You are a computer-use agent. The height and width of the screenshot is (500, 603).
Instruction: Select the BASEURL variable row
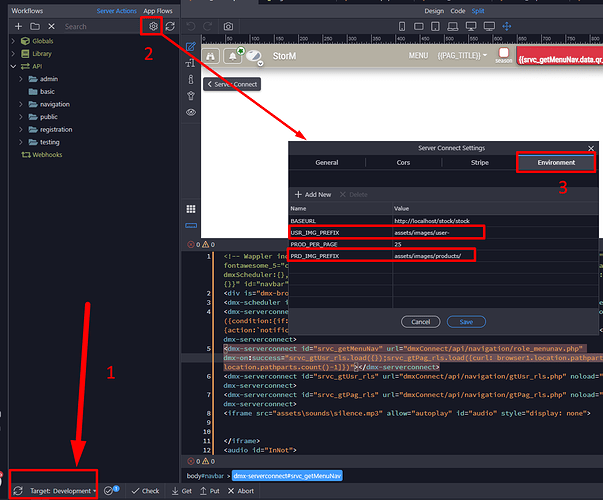(x=443, y=221)
